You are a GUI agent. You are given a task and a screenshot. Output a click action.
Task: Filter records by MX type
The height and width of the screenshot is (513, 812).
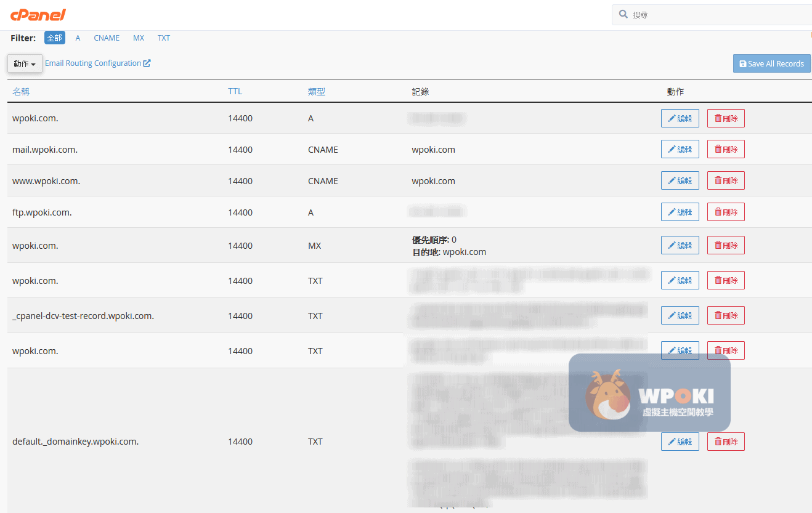[139, 38]
